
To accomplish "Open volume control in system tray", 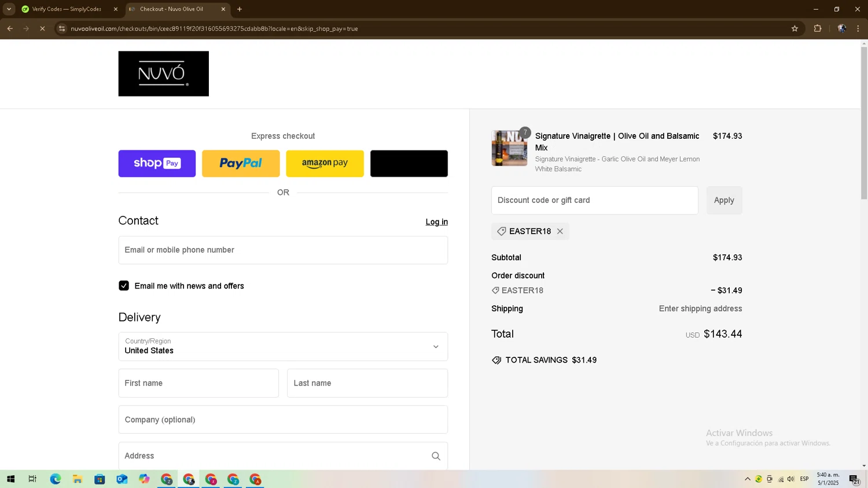I will [791, 479].
